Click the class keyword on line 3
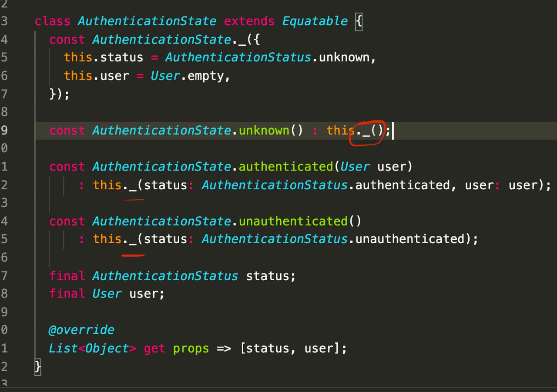Viewport: 557px width, 392px height. point(53,21)
